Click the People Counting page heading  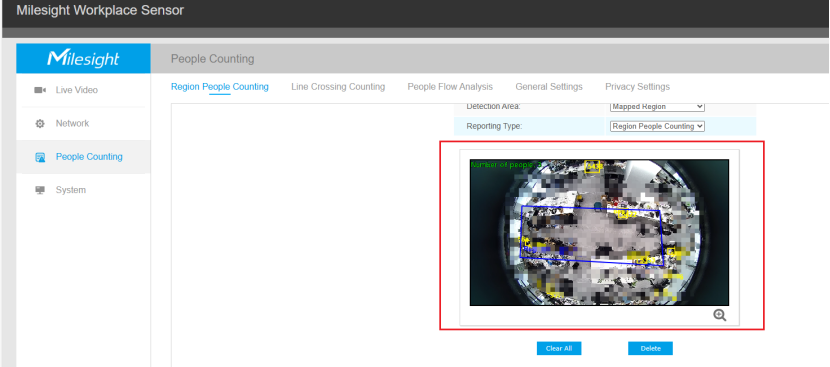tap(212, 59)
